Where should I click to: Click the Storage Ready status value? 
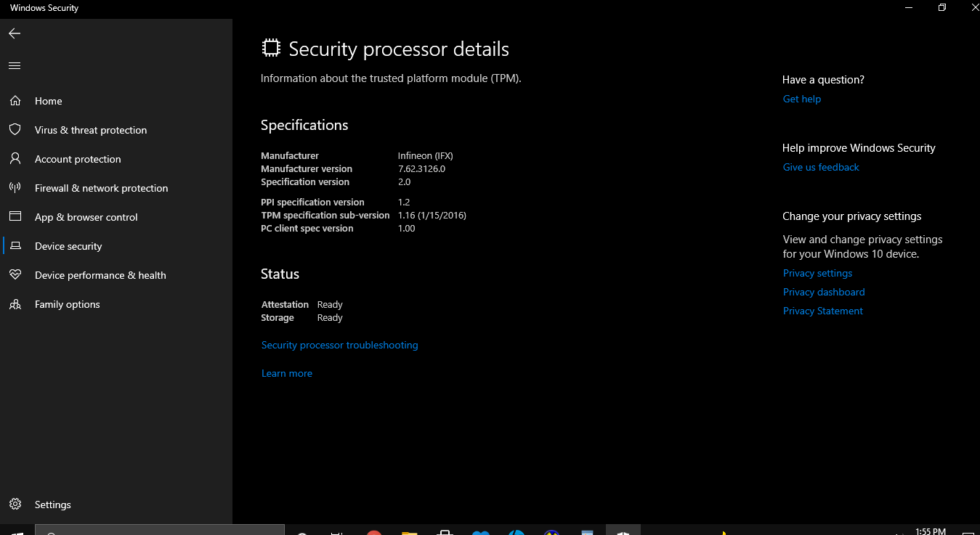tap(330, 317)
